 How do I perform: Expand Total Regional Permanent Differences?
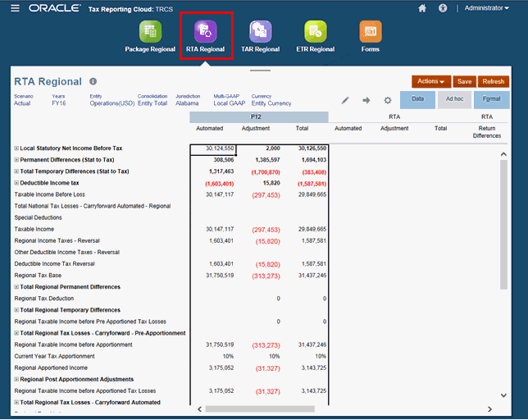pyautogui.click(x=16, y=287)
